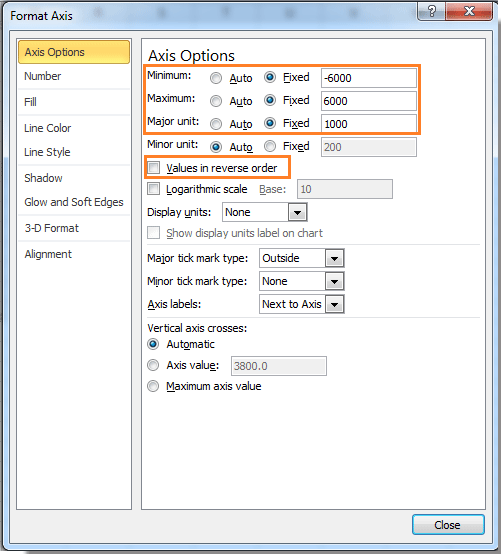Go to Glow and Soft Edges section
The height and width of the screenshot is (554, 501).
click(x=74, y=202)
